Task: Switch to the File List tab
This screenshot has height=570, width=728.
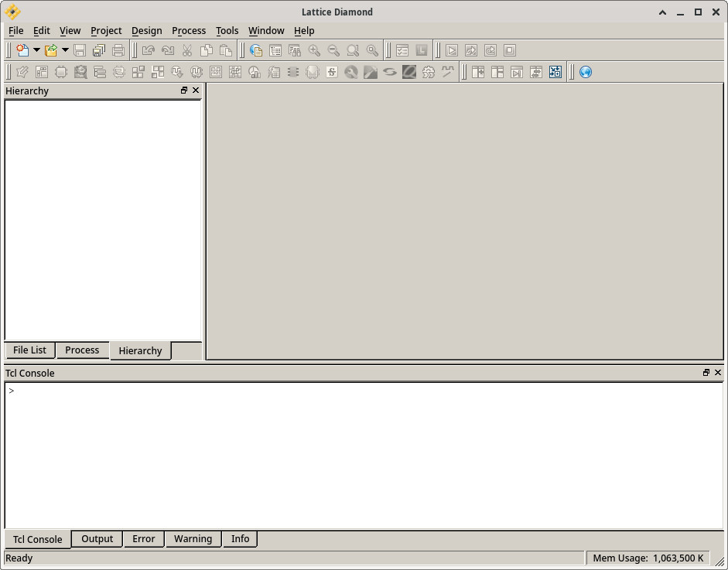Action: coord(29,350)
